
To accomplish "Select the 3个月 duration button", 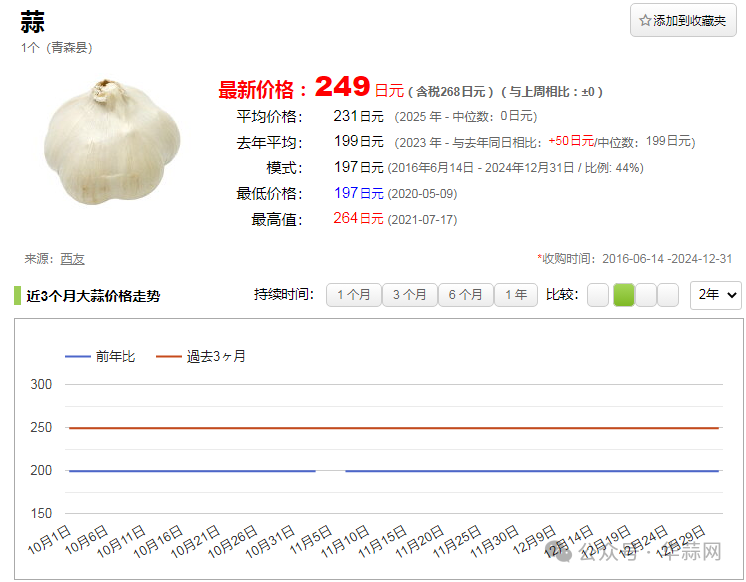I will pos(409,295).
